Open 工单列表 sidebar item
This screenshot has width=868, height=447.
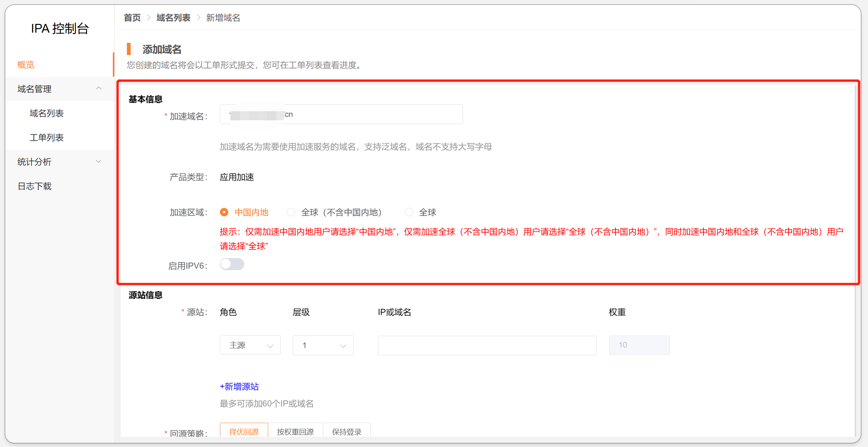click(x=46, y=137)
